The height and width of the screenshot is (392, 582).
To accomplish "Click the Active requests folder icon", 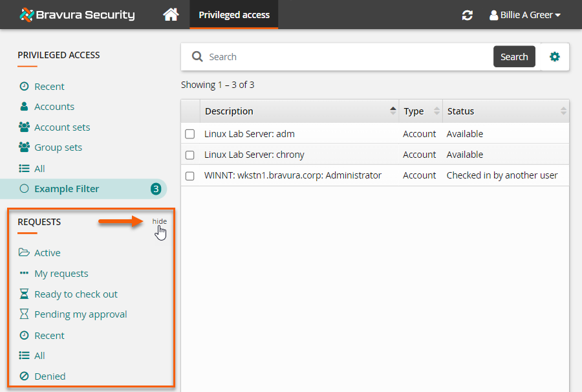I will (24, 253).
